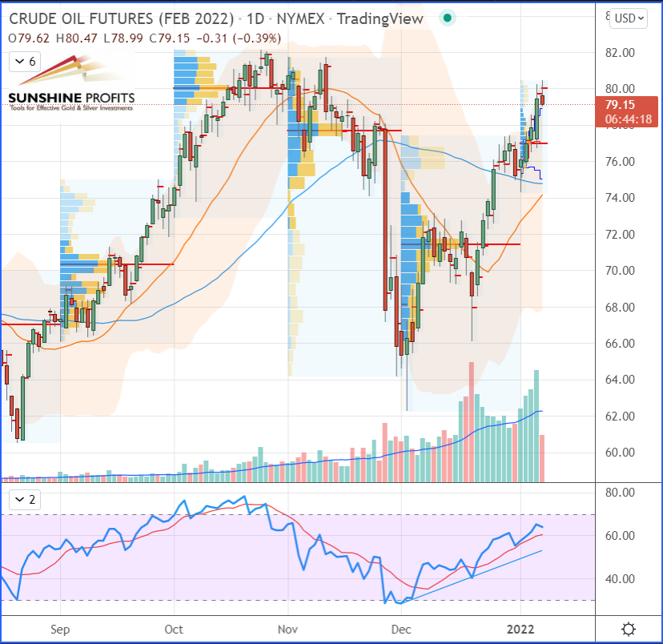The width and height of the screenshot is (663, 644).
Task: Open the USD currency dropdown
Action: pyautogui.click(x=629, y=18)
